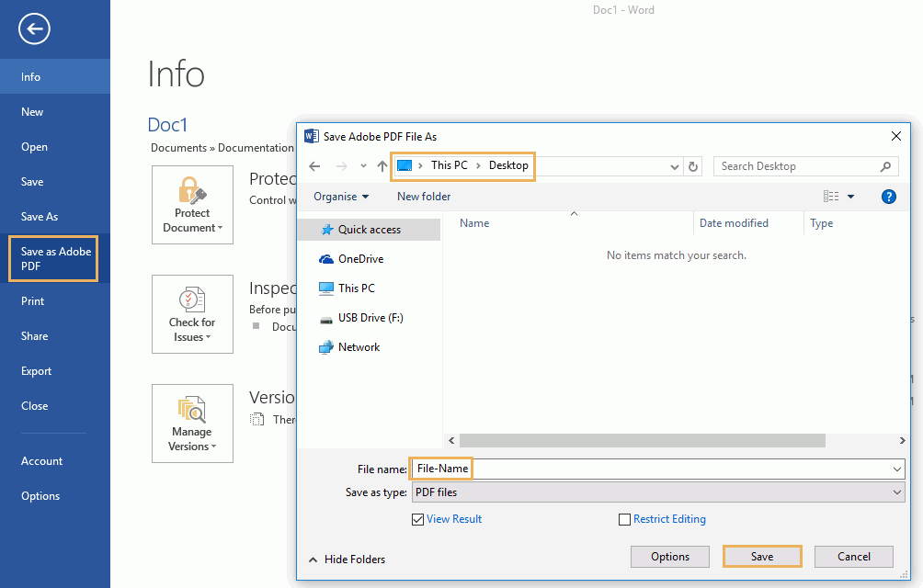Viewport: 923px width, 588px height.
Task: Cancel the Save PDF dialog
Action: 853,557
